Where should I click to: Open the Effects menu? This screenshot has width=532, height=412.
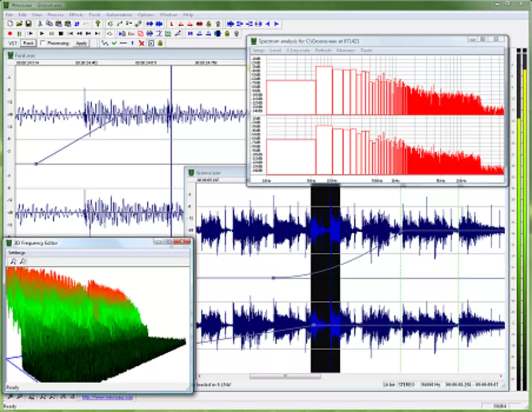(x=76, y=15)
